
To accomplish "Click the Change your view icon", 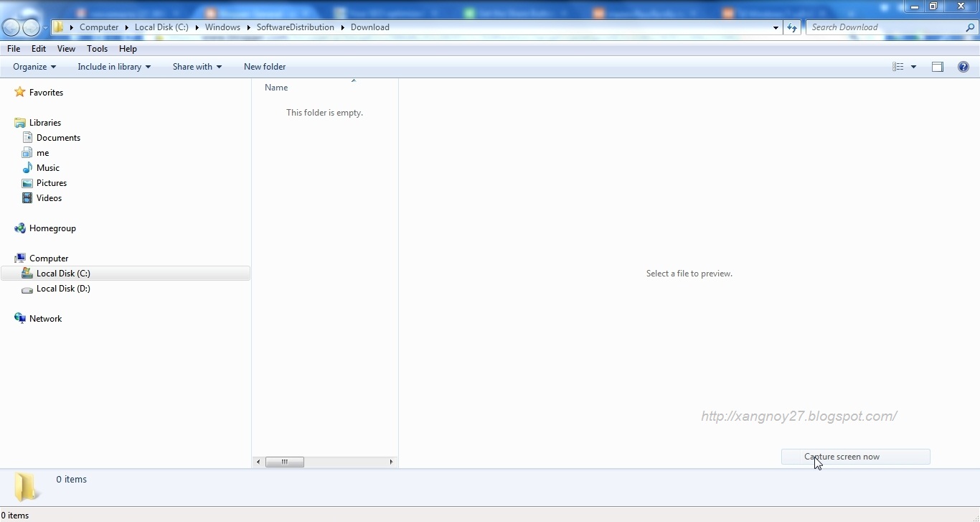I will tap(897, 67).
